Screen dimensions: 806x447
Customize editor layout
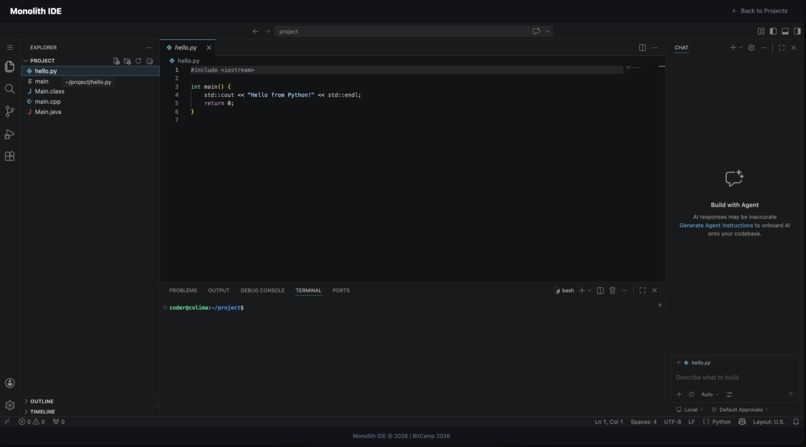click(x=761, y=31)
